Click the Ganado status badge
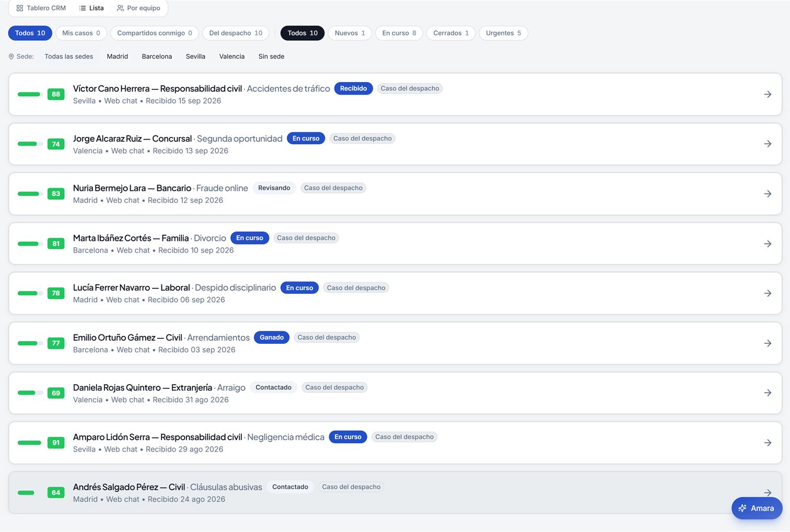Screen dimensions: 790x532 [272, 338]
